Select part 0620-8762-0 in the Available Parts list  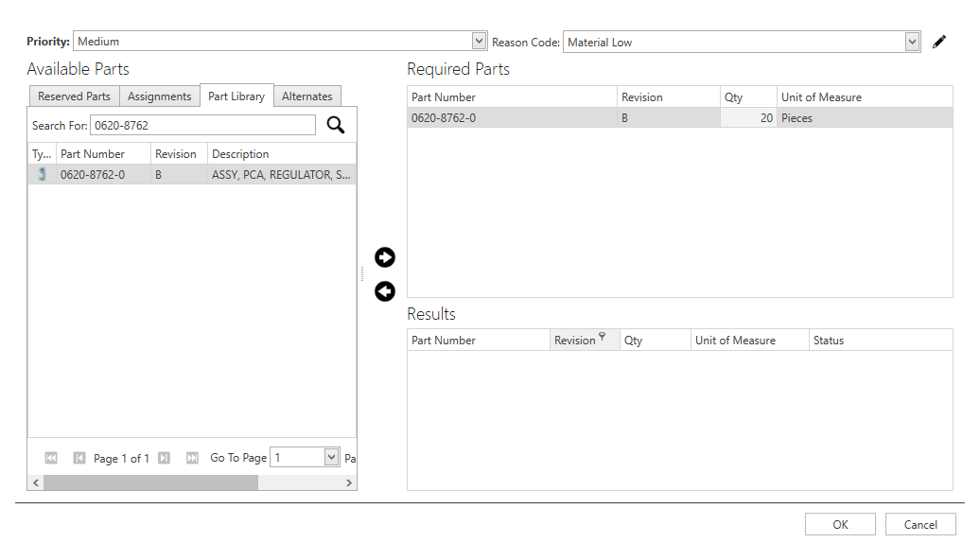[x=192, y=174]
